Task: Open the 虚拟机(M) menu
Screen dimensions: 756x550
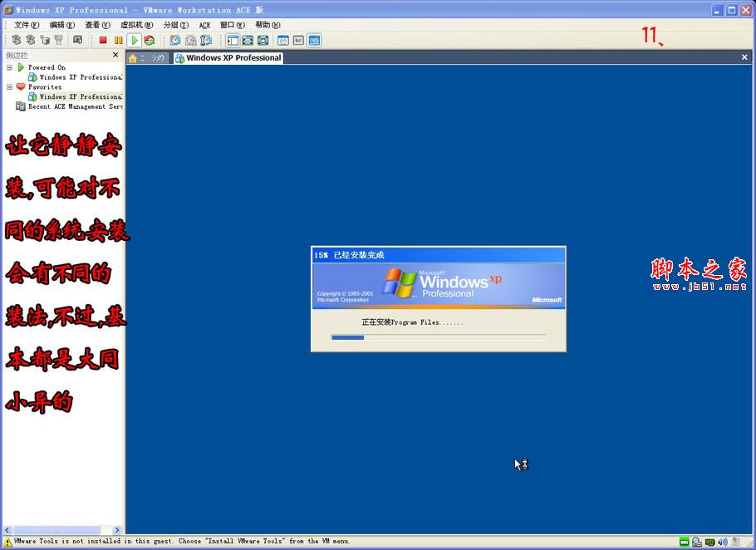Action: click(137, 25)
